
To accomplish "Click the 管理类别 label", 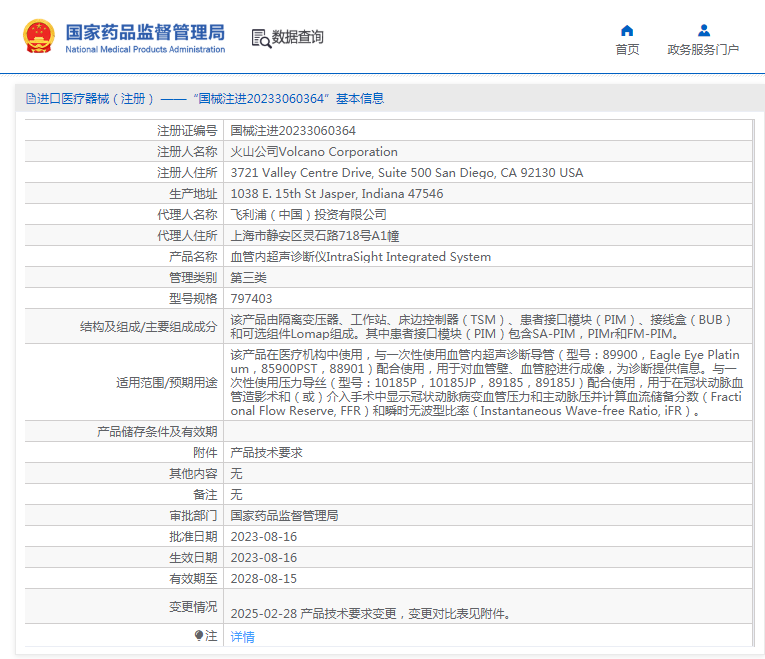I will 193,278.
